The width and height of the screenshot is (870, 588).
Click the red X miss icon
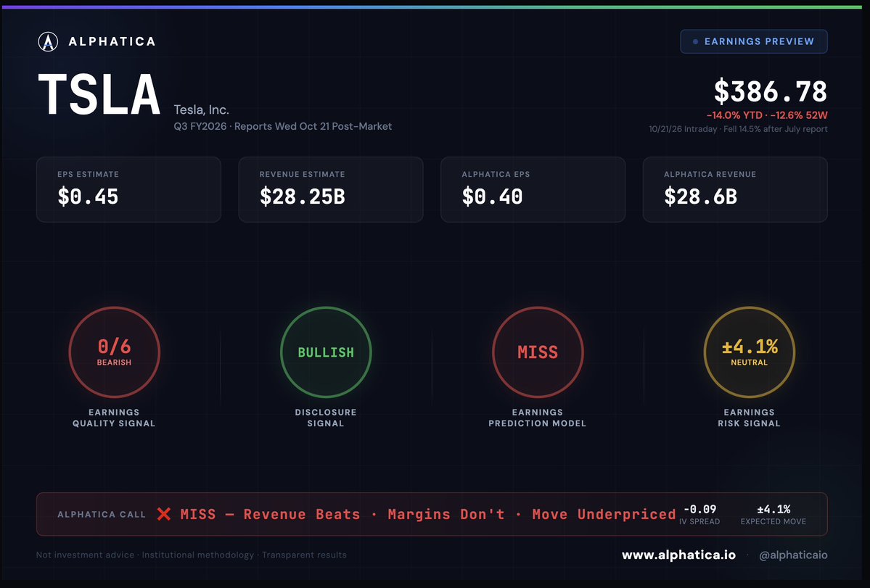coord(164,514)
